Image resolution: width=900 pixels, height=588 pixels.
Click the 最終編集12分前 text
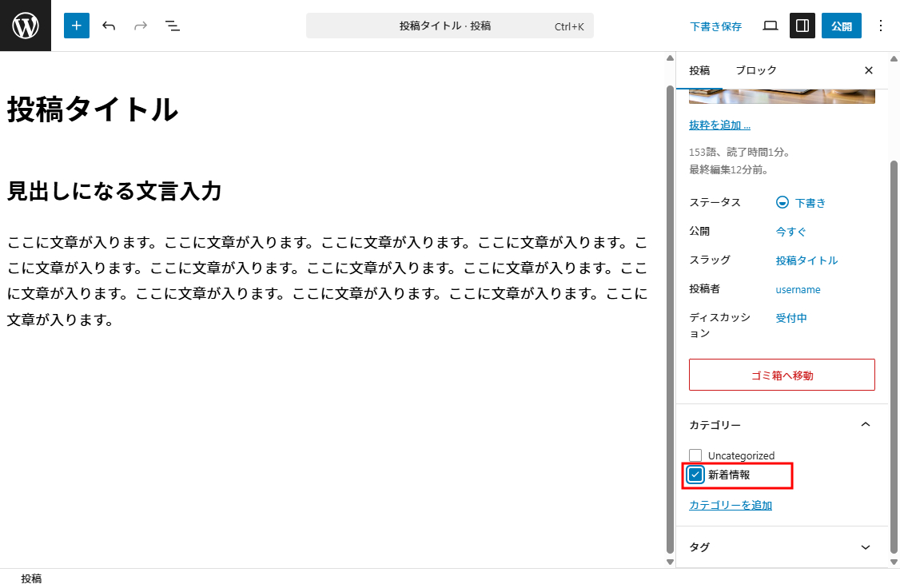coord(728,170)
